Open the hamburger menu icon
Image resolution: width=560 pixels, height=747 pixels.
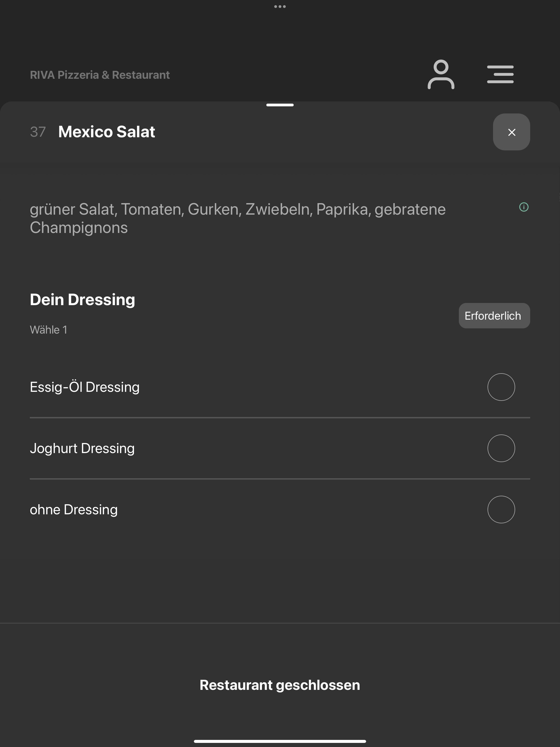500,74
